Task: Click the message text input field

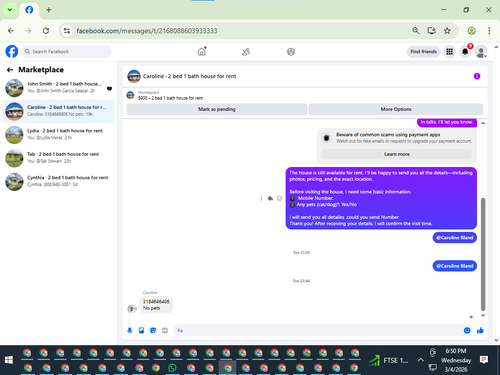Action: [317, 330]
